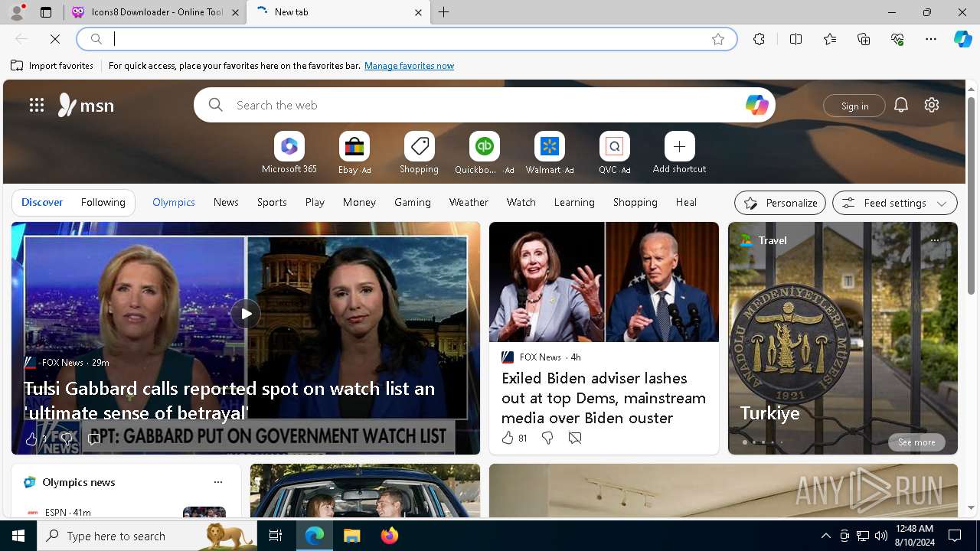Click the Search the web field
Screen dimensions: 980x551
click(484, 105)
